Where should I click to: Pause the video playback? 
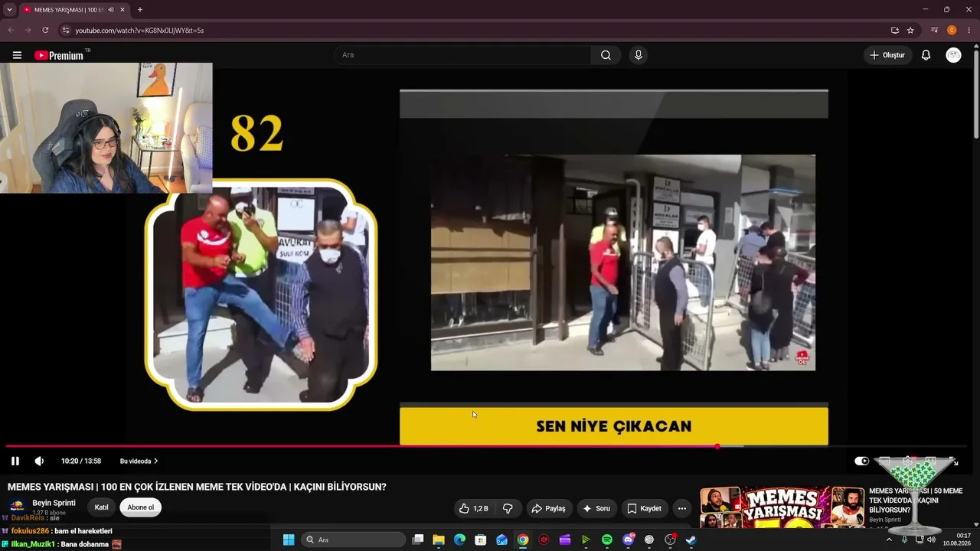click(x=15, y=461)
